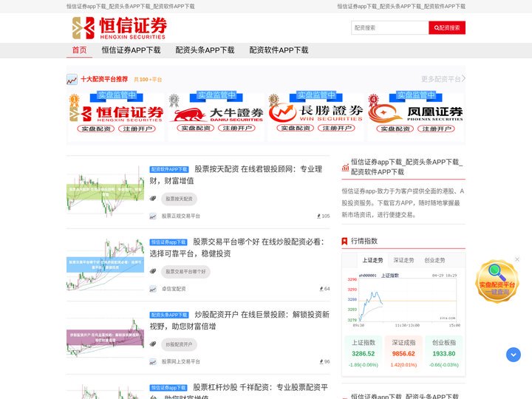Click 实盘配资 button under 長勝證券 card
This screenshot has height=399, width=532.
pyautogui.click(x=296, y=129)
